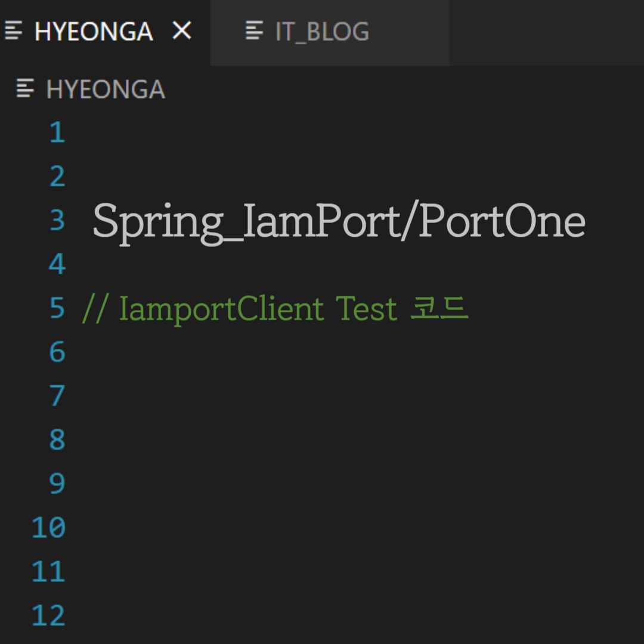Select line number 2 in gutter
Screen dimensions: 644x644
pos(57,176)
